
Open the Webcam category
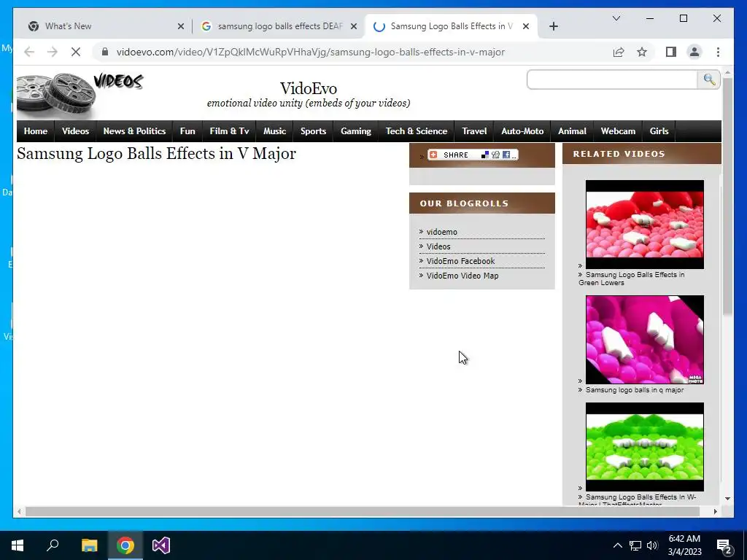618,131
